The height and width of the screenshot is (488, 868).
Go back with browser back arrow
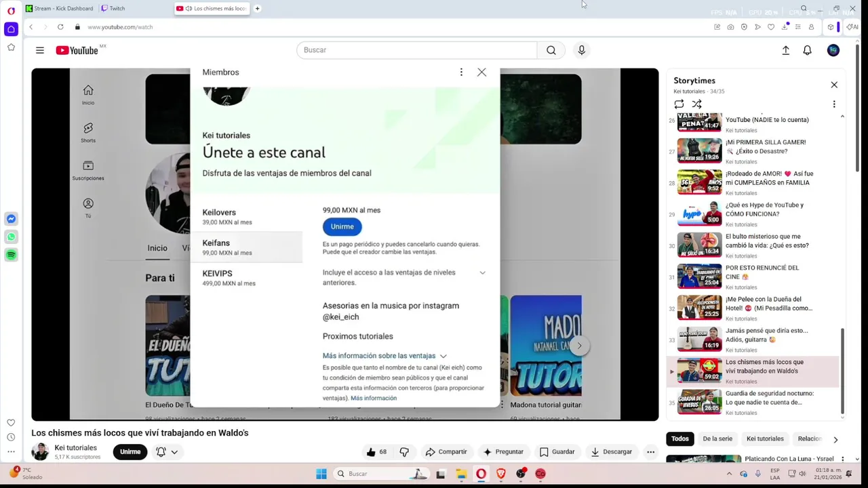[x=31, y=27]
